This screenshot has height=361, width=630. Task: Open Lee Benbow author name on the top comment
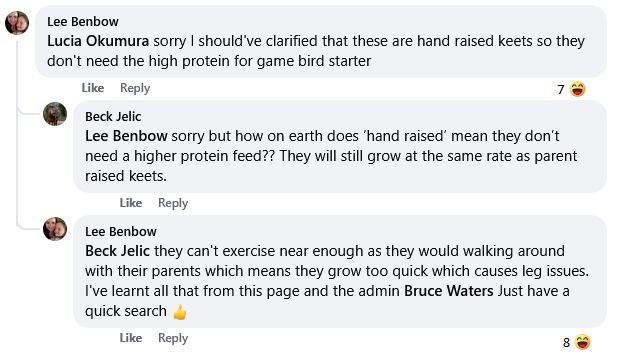(83, 22)
